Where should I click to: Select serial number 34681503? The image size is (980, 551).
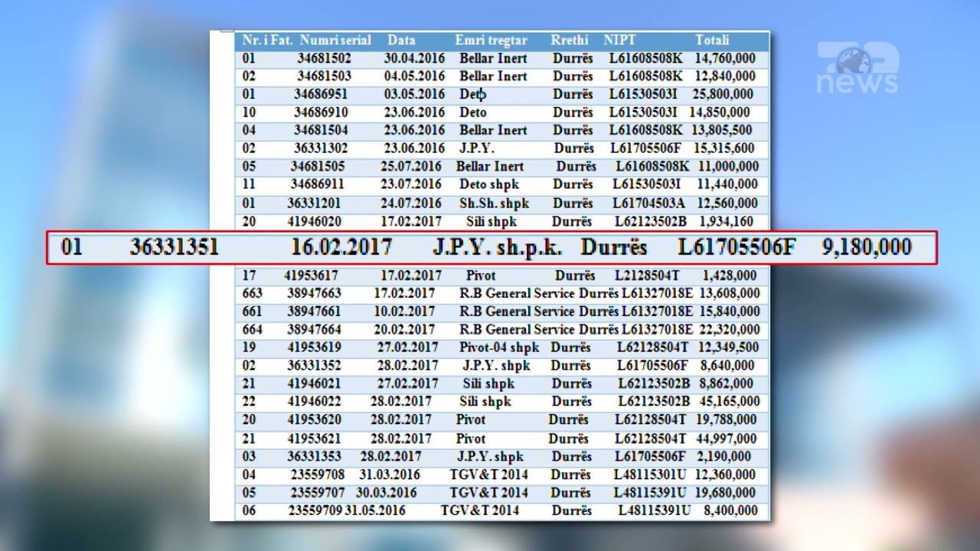tap(325, 77)
